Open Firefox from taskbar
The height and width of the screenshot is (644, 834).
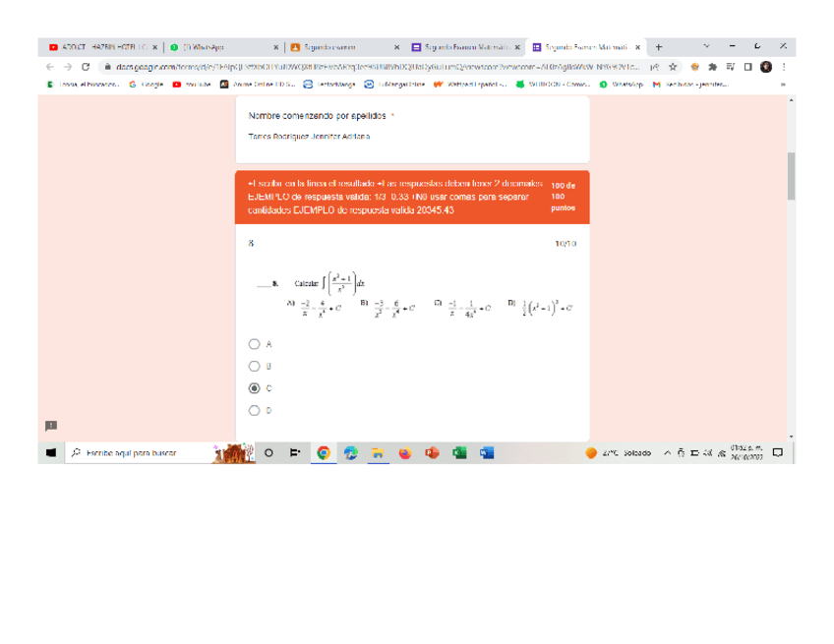tap(405, 452)
